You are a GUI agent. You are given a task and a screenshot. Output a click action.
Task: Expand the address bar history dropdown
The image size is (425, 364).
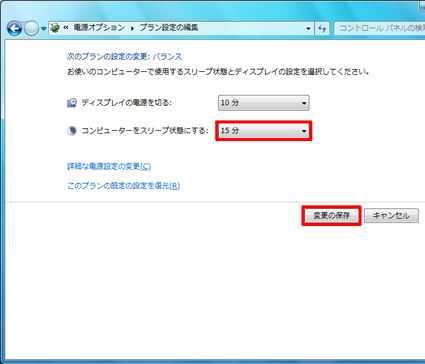tap(308, 29)
